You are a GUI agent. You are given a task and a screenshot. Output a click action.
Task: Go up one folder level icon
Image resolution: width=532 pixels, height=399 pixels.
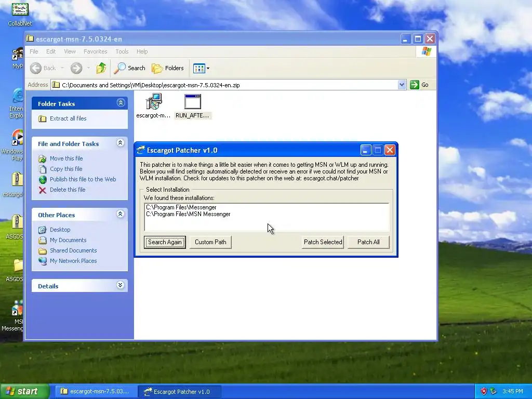click(x=101, y=68)
